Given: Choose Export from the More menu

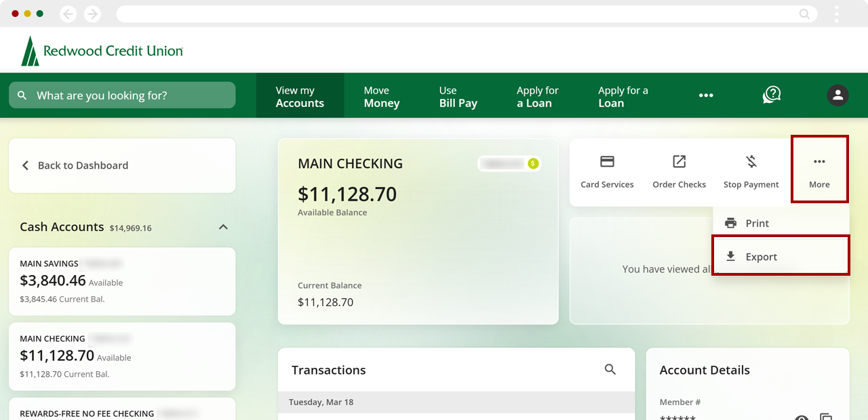Looking at the screenshot, I should [781, 255].
